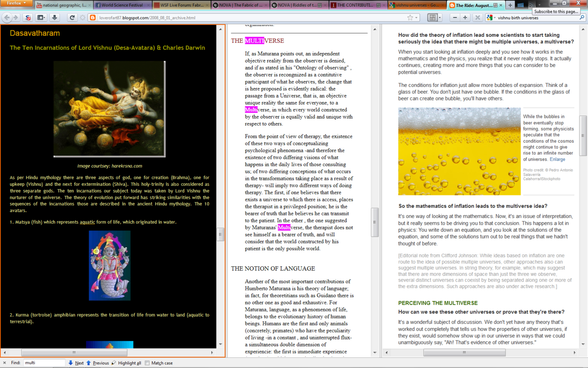The width and height of the screenshot is (588, 368).
Task: Open a new tab with plus button
Action: coord(510,6)
